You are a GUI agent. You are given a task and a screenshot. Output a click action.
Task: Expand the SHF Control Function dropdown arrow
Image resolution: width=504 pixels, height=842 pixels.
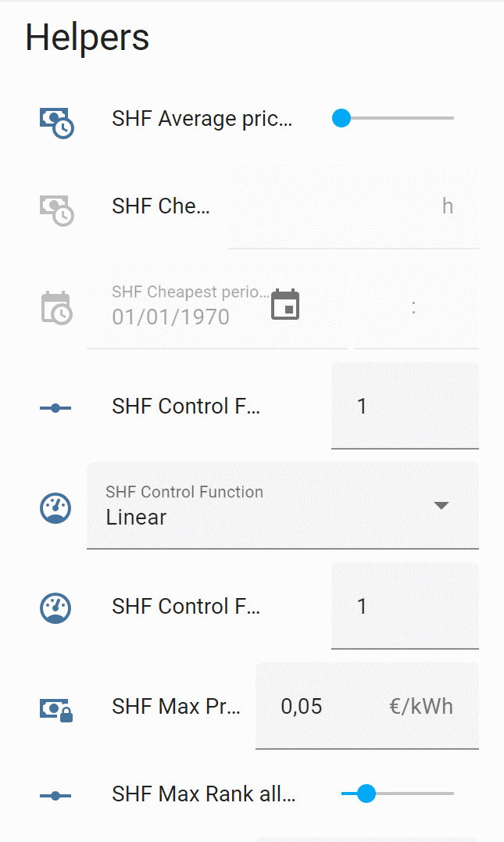pyautogui.click(x=441, y=505)
